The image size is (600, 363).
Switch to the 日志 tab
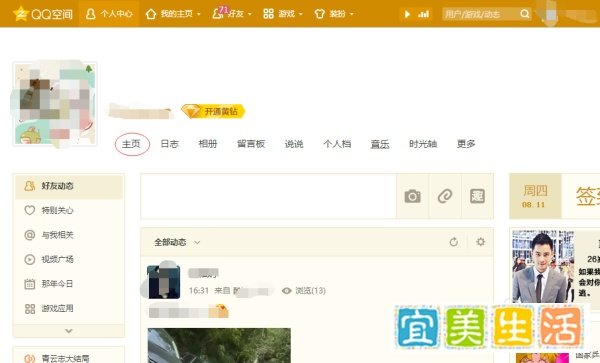coord(170,144)
